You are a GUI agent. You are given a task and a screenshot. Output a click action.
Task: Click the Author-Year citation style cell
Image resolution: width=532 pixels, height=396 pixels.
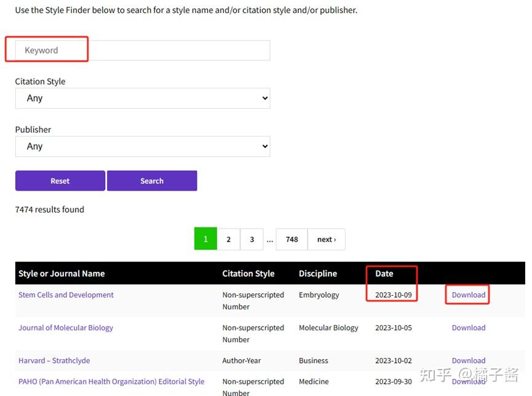242,360
